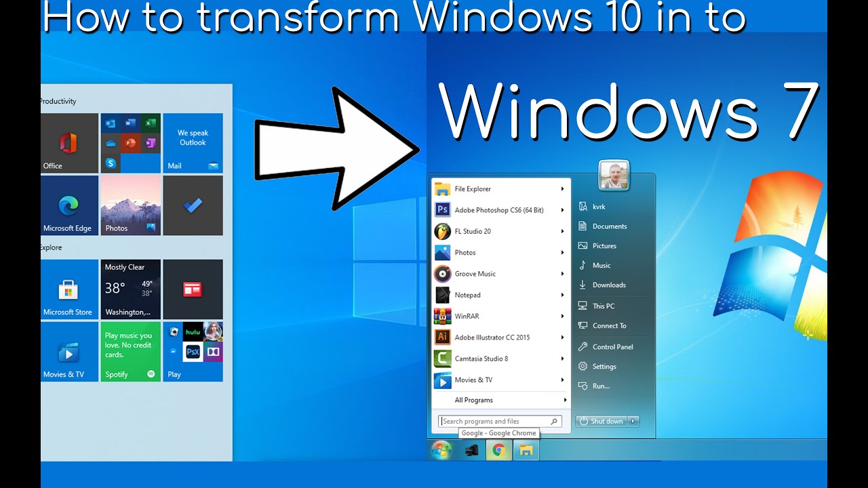Open the Mail tile
The width and height of the screenshot is (868, 488).
pyautogui.click(x=193, y=143)
